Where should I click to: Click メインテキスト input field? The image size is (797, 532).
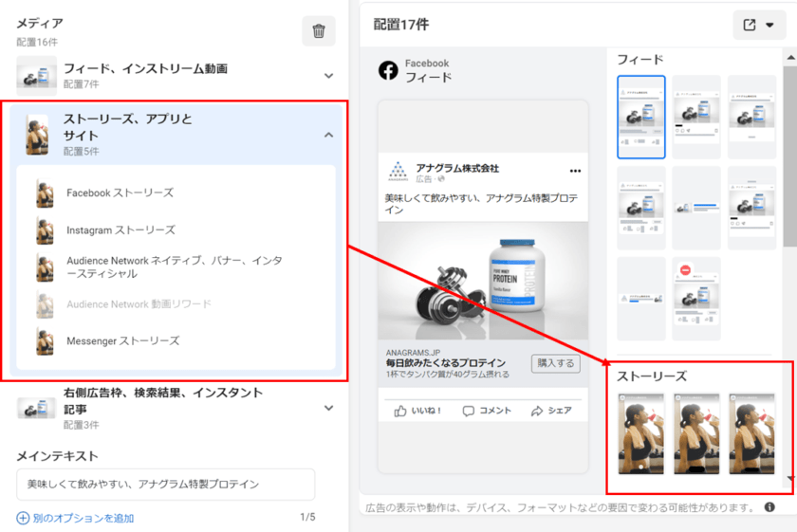pyautogui.click(x=166, y=485)
